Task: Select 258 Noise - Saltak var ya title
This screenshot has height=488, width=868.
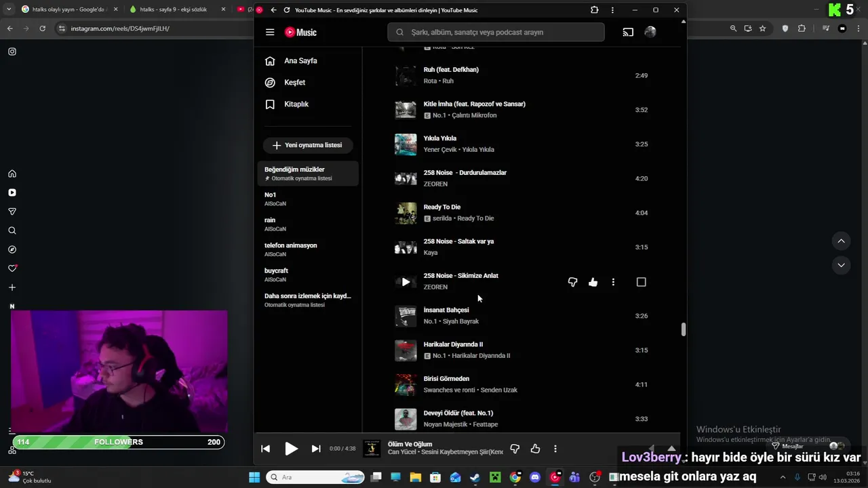Action: pos(458,241)
